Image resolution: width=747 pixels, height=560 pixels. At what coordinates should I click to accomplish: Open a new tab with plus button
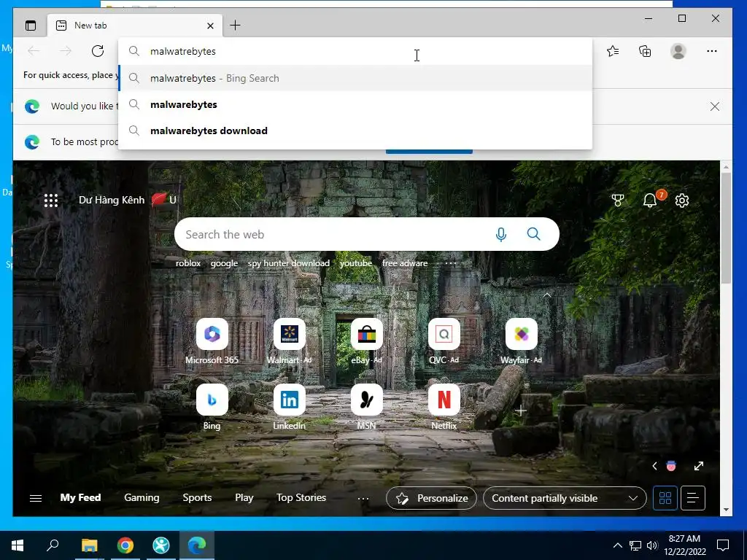tap(236, 26)
